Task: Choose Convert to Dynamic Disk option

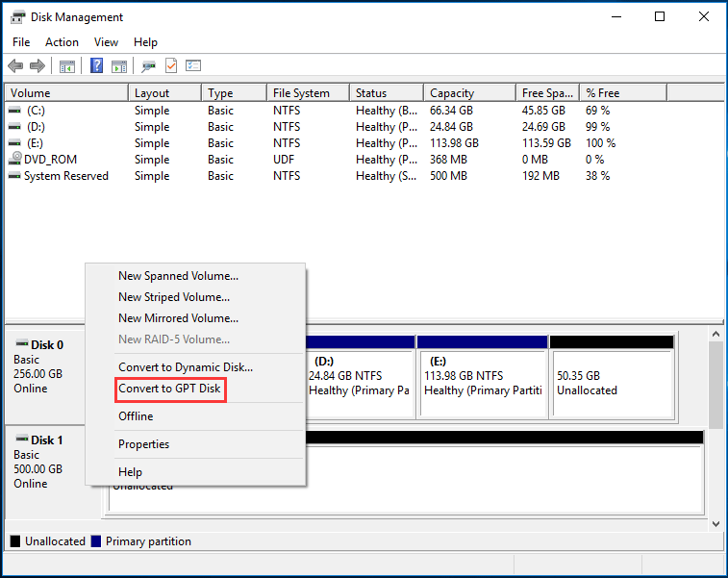Action: (186, 367)
